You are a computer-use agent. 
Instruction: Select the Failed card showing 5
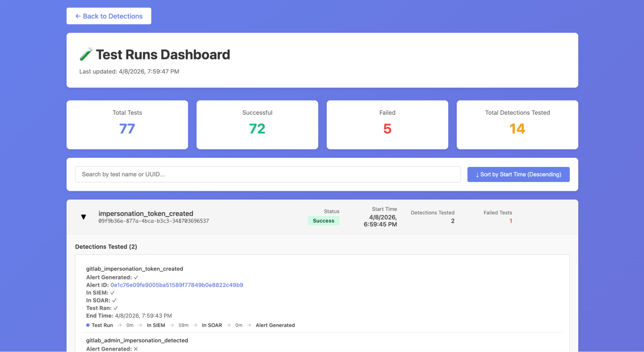click(x=387, y=125)
